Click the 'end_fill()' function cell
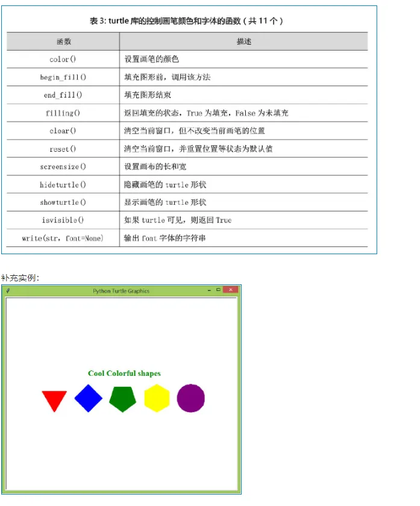 [x=63, y=95]
